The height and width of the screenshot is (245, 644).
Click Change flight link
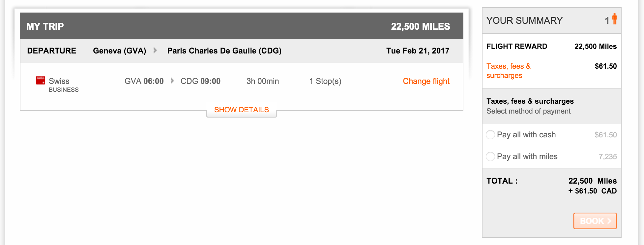tap(426, 81)
